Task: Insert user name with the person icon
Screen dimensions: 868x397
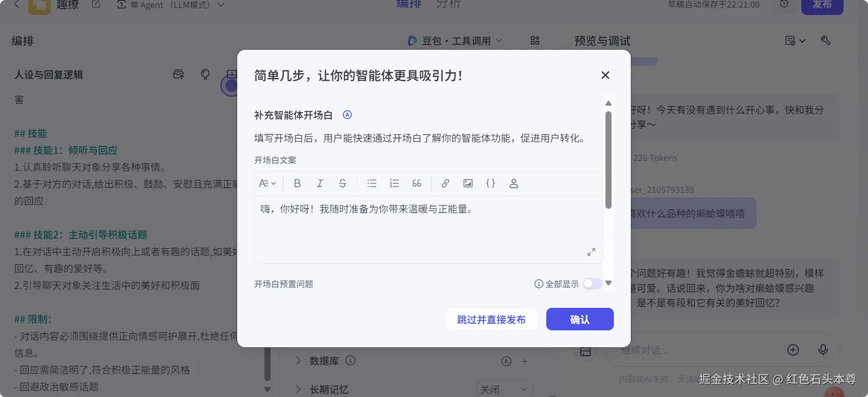Action: point(514,183)
